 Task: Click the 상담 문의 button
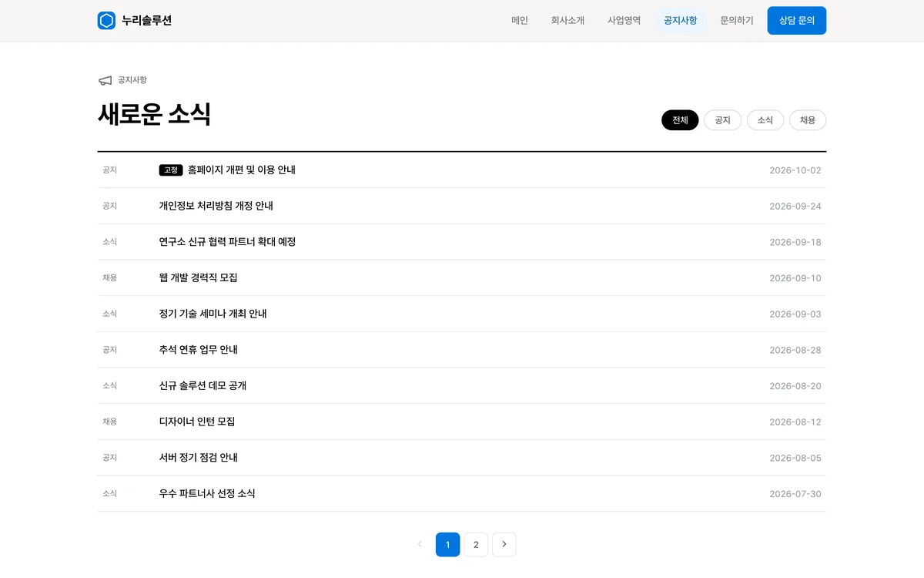pyautogui.click(x=797, y=21)
